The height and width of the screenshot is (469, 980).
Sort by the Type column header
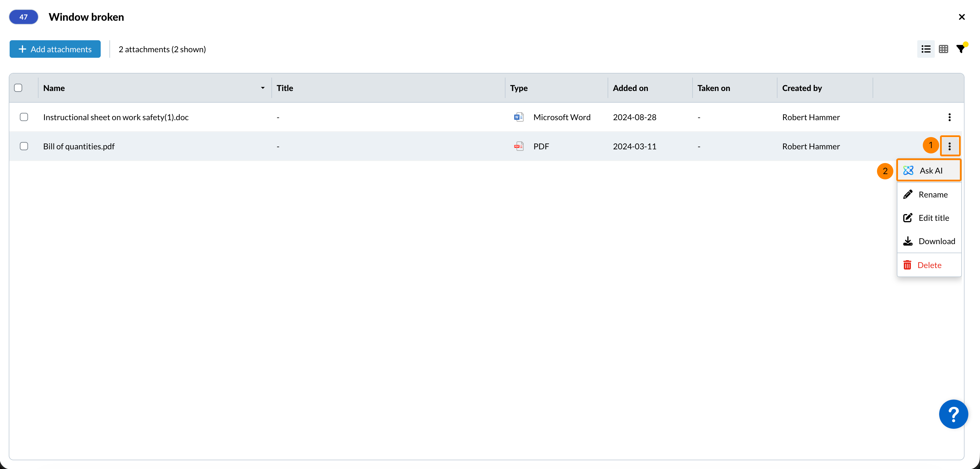519,88
